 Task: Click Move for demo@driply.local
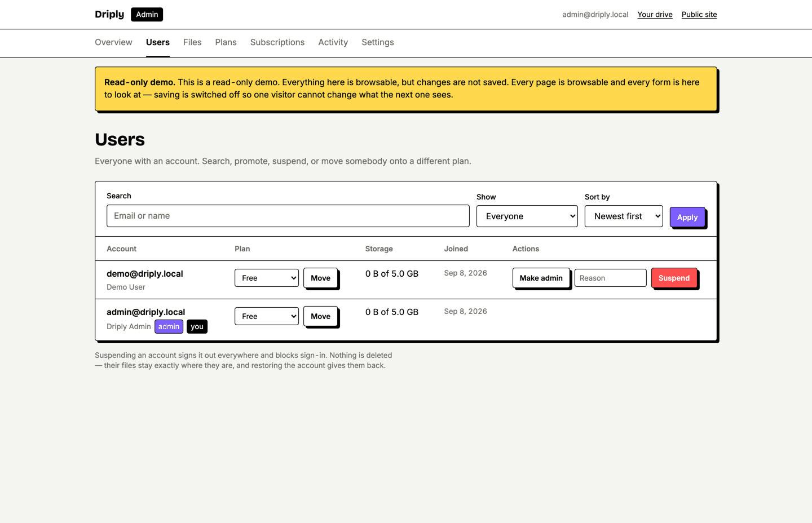tap(321, 278)
